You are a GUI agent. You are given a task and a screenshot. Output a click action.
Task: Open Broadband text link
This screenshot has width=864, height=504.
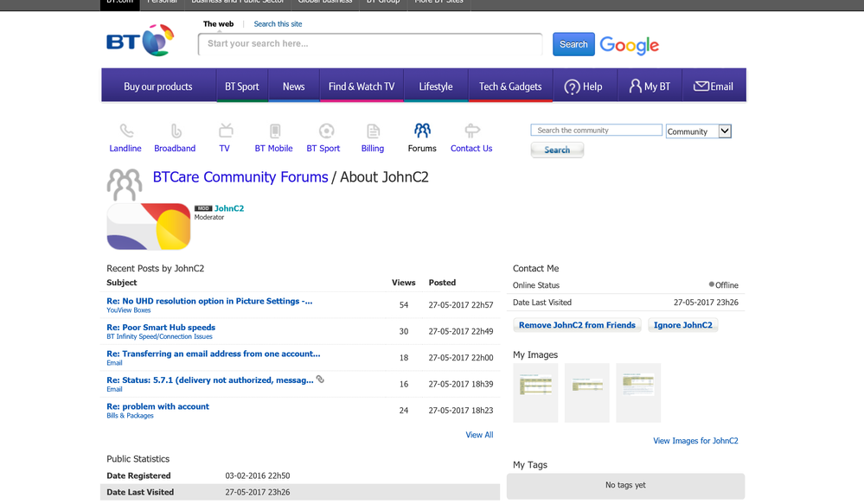pos(175,148)
